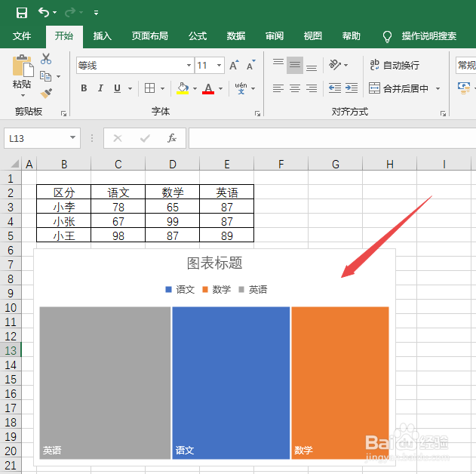476x474 pixels.
Task: Open the 对齐方式 dialog launcher
Action: click(x=443, y=113)
